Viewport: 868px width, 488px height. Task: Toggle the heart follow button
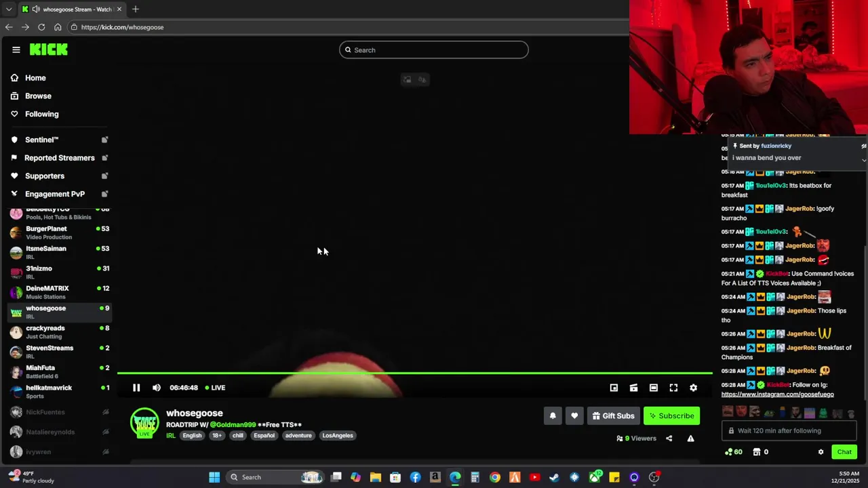coord(574,416)
